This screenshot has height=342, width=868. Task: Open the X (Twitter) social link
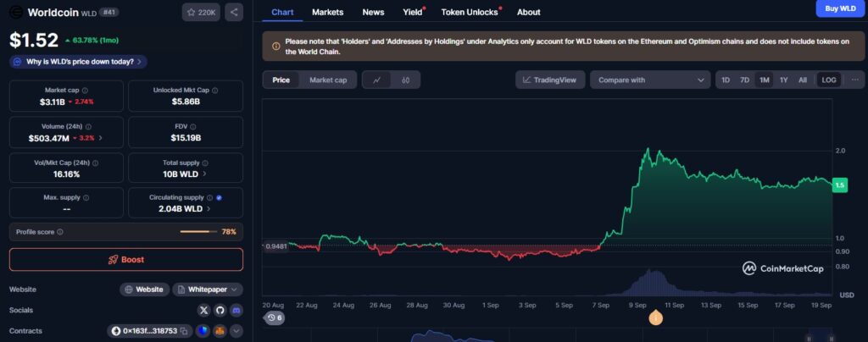point(204,310)
